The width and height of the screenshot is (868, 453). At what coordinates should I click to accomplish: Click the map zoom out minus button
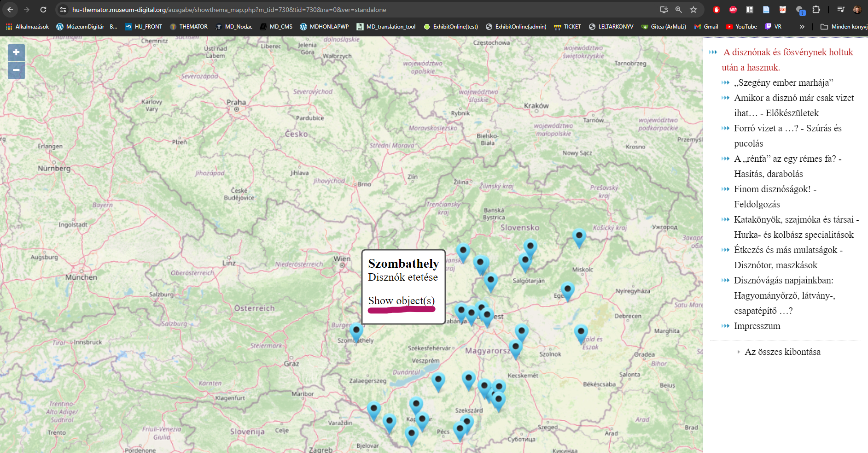pyautogui.click(x=16, y=71)
